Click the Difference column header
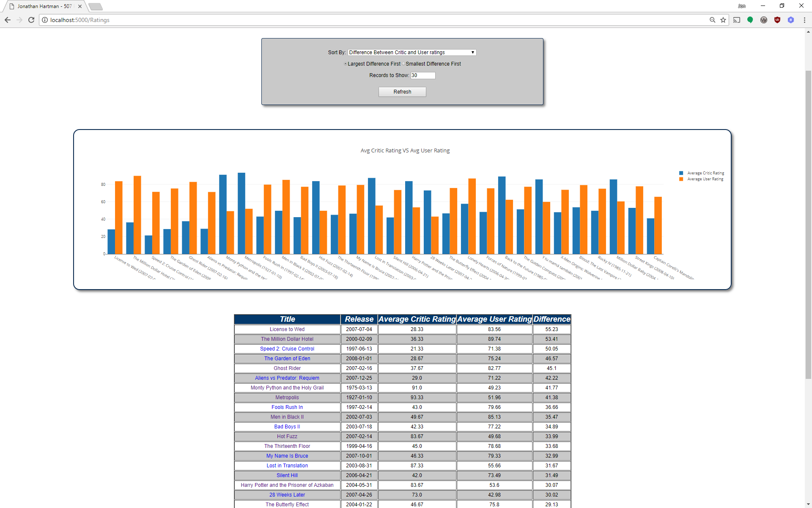 click(551, 319)
